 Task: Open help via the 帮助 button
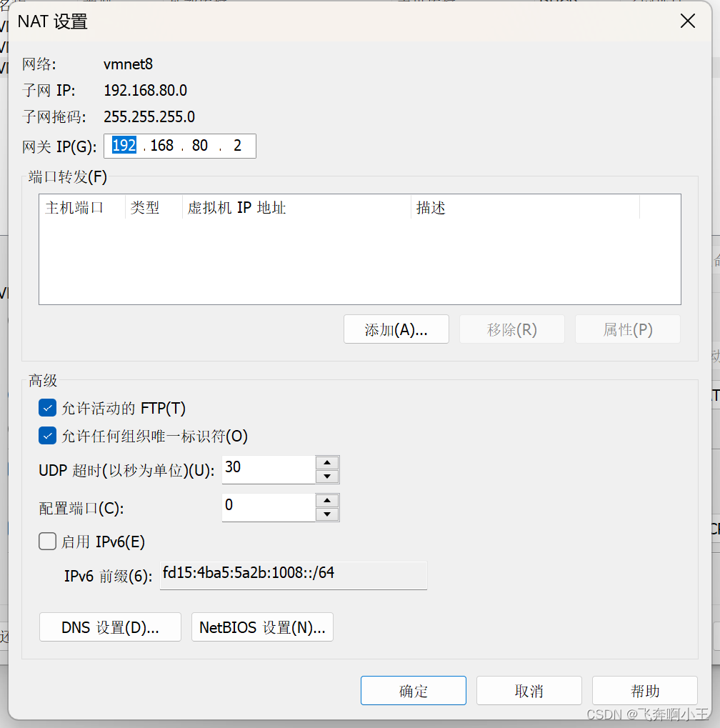tap(644, 690)
